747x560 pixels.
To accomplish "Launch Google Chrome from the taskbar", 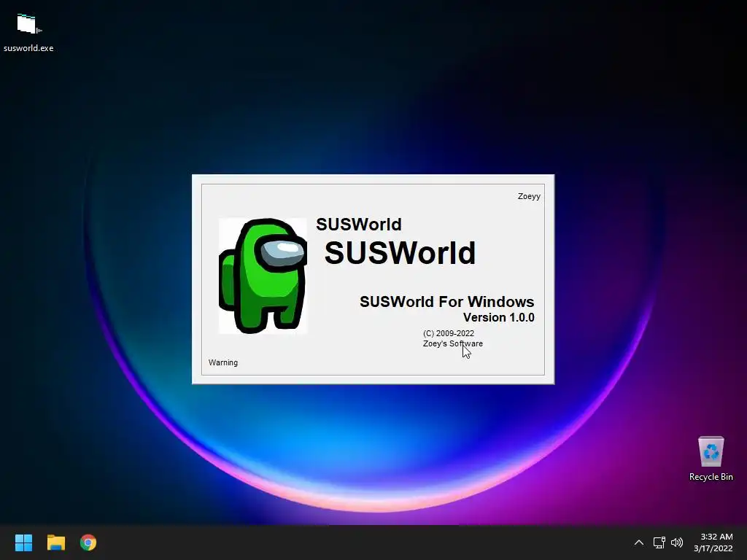I will click(x=88, y=542).
